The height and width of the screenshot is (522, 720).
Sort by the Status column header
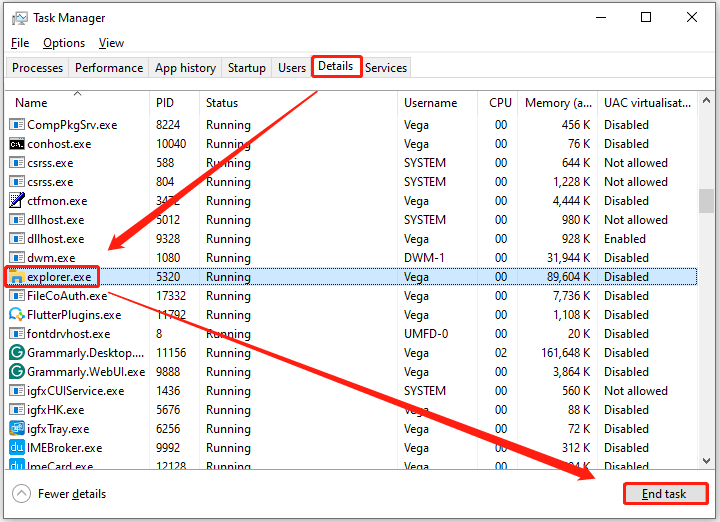pos(298,103)
